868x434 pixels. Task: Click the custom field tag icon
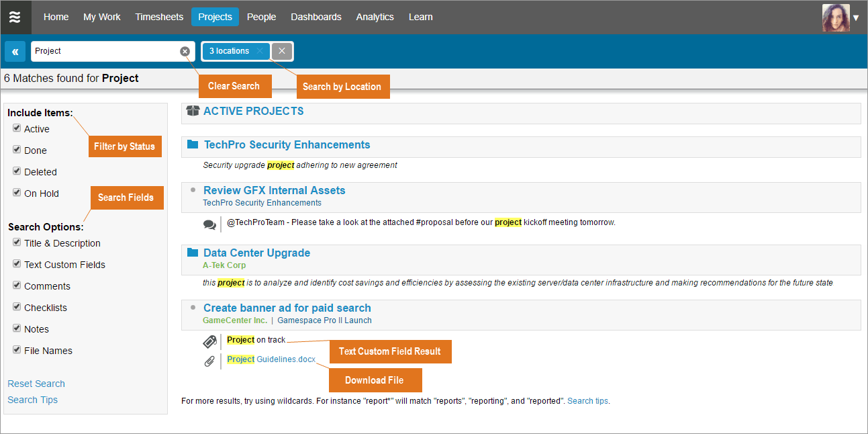(x=209, y=341)
